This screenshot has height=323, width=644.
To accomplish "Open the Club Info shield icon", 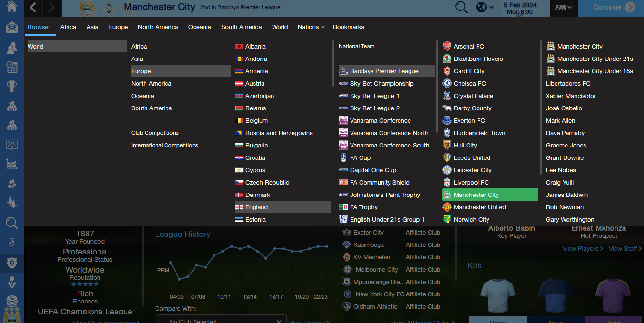I will (x=12, y=262).
